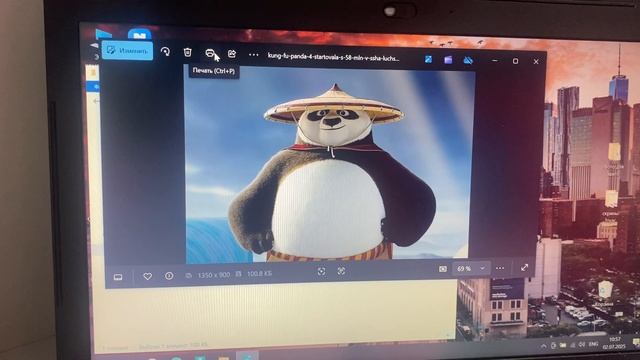Rotate the image using the rotate icon
This screenshot has width=640, height=360.
tap(165, 52)
